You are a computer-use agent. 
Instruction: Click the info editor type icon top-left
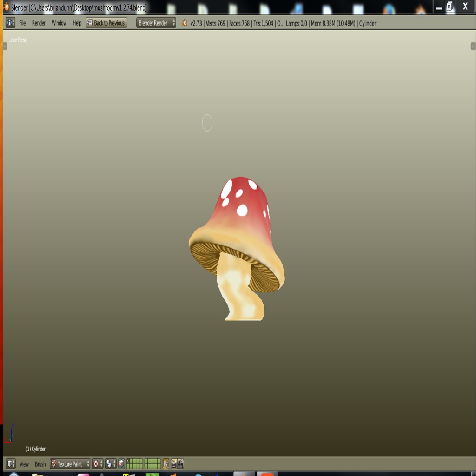point(8,23)
